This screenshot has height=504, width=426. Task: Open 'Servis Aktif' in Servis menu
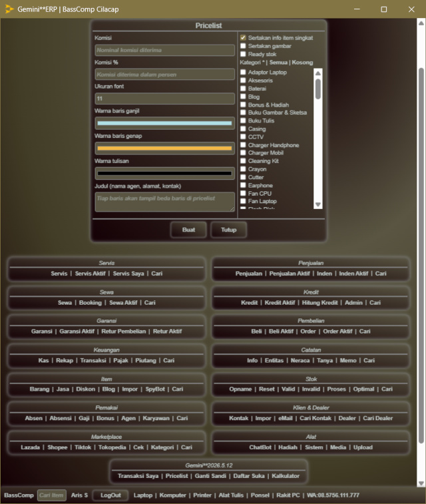pyautogui.click(x=91, y=274)
